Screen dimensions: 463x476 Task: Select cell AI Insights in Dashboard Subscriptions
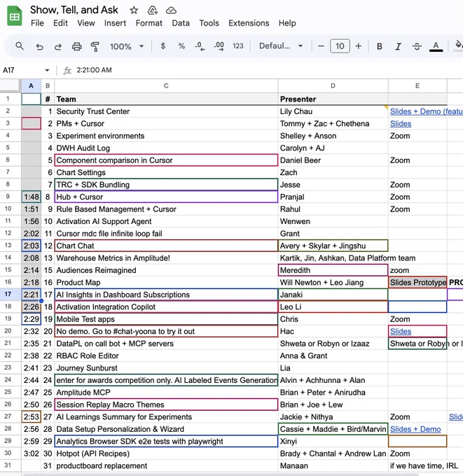[166, 295]
